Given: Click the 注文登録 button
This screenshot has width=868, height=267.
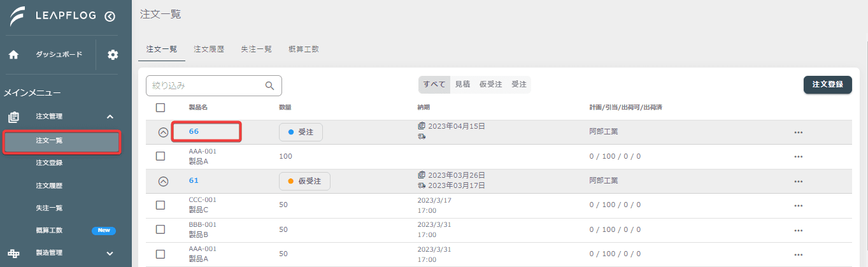Looking at the screenshot, I should pos(828,84).
